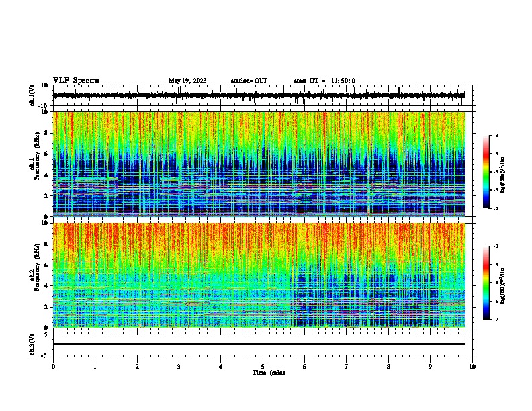Click the time axis tick label '7'

point(347,367)
